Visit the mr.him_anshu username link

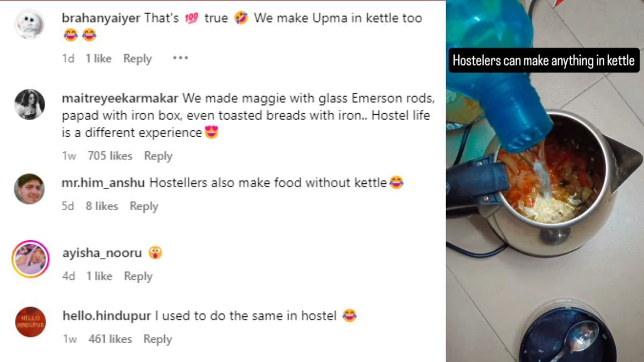104,183
